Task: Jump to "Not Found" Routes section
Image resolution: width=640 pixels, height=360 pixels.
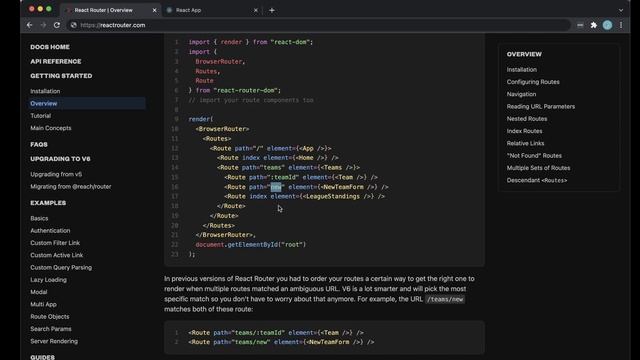Action: pos(534,155)
